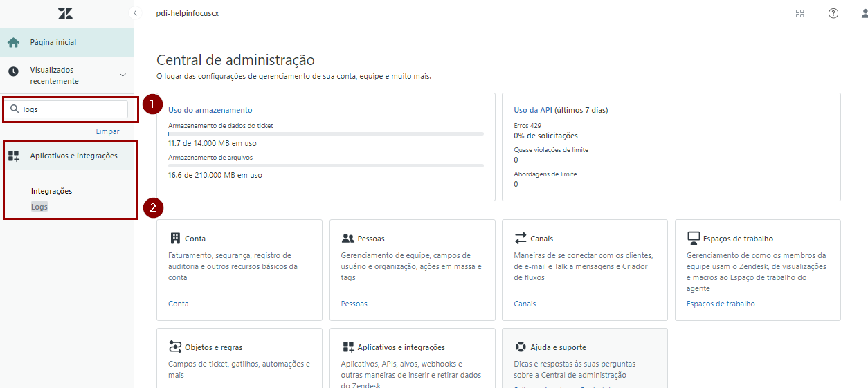This screenshot has height=388, width=868.
Task: Select Logs in the sidebar
Action: coord(39,207)
